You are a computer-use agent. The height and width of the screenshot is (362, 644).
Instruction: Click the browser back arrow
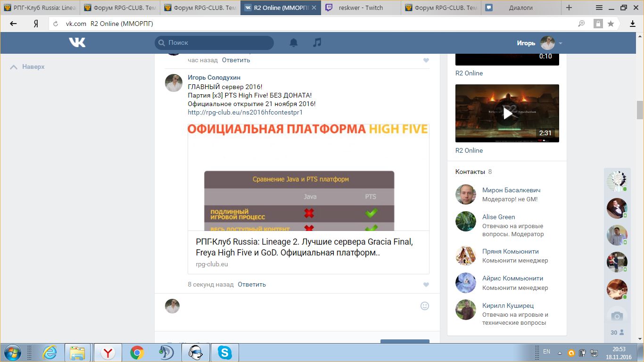click(13, 24)
